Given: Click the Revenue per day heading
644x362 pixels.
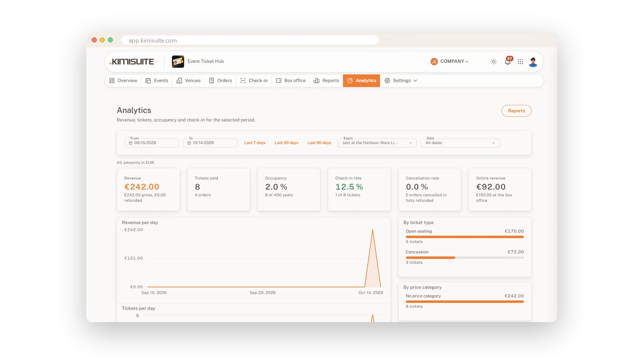Looking at the screenshot, I should (x=140, y=223).
